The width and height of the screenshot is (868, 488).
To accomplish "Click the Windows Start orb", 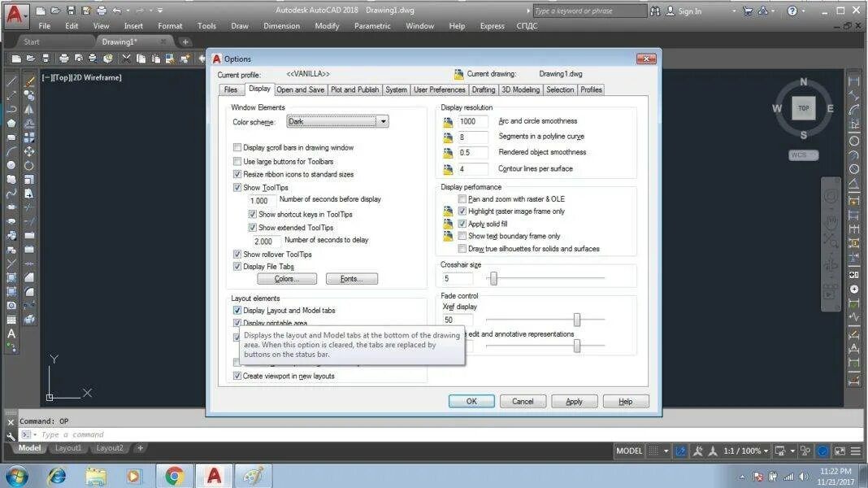I will [16, 476].
